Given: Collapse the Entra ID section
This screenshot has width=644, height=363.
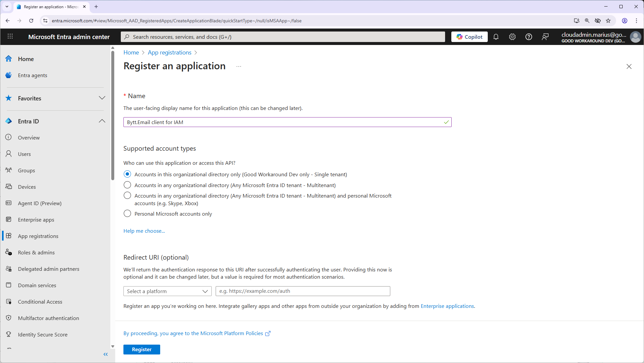Looking at the screenshot, I should [x=102, y=121].
